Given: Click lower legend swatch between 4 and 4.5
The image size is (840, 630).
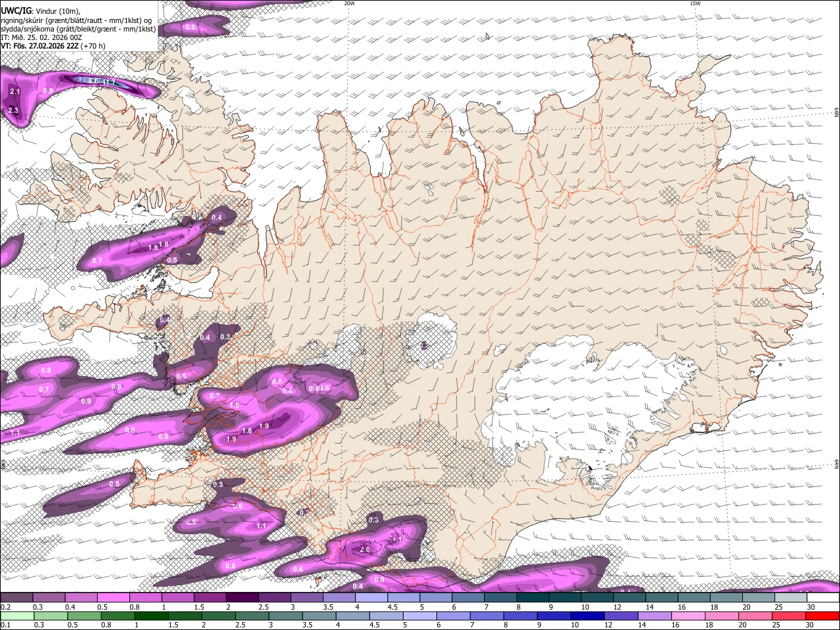Looking at the screenshot, I should click(x=353, y=616).
